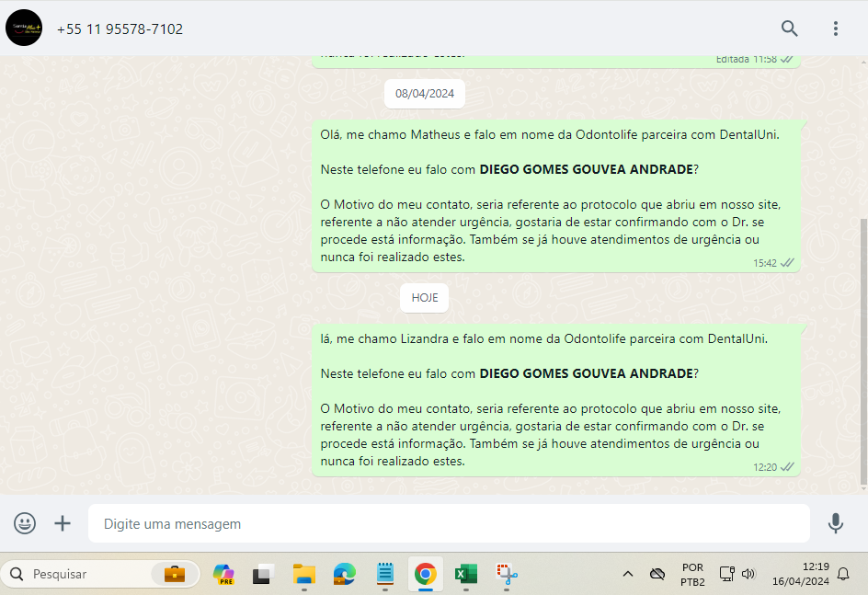Image resolution: width=868 pixels, height=595 pixels.
Task: Click the cloud sync off tray icon
Action: 657,574
